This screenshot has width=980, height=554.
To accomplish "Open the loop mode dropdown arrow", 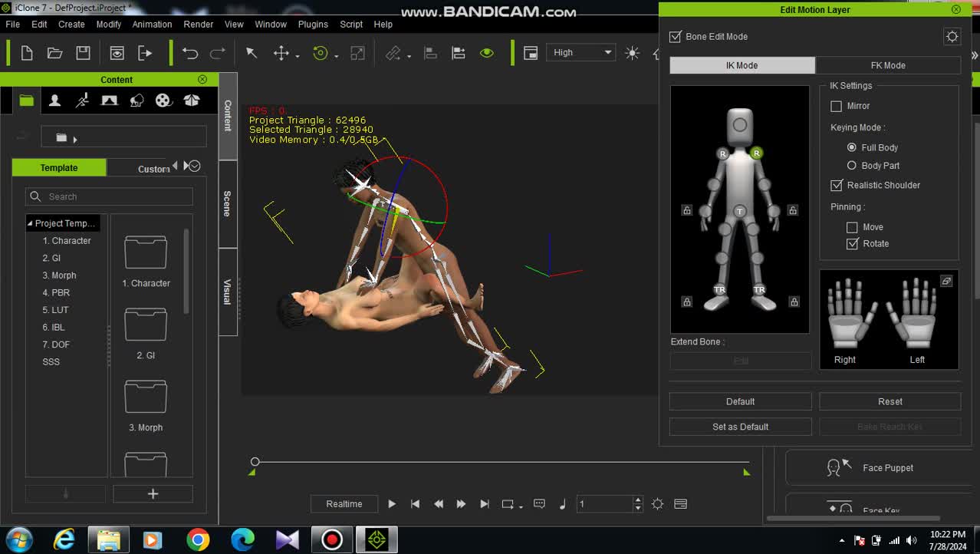I will 521,506.
